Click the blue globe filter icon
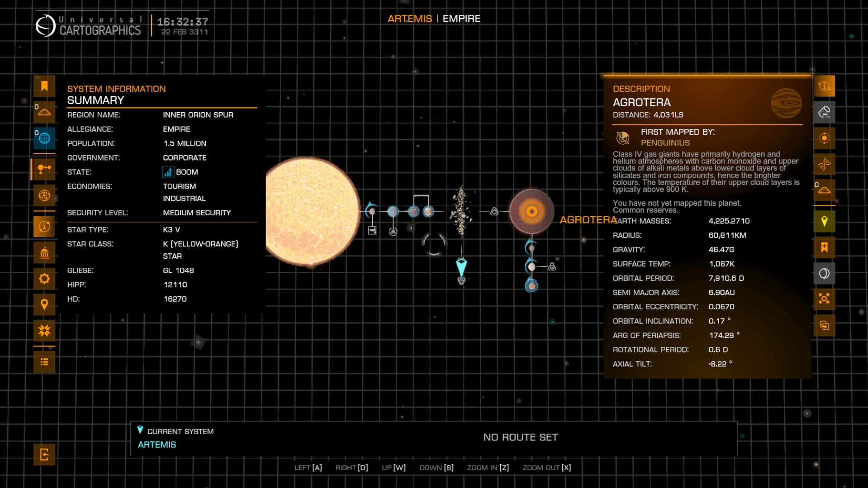The image size is (868, 488). [44, 138]
